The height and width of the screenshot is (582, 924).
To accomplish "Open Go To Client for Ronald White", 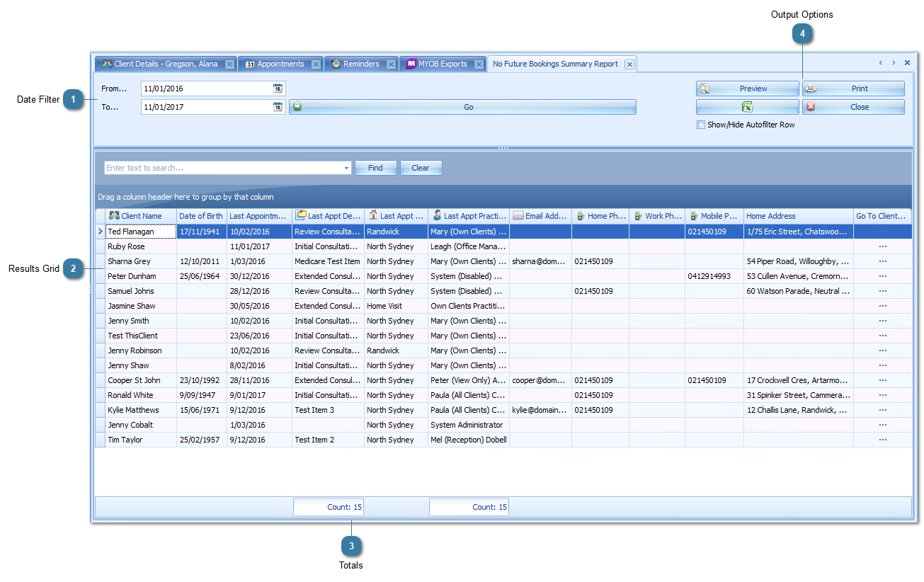I will (x=882, y=395).
